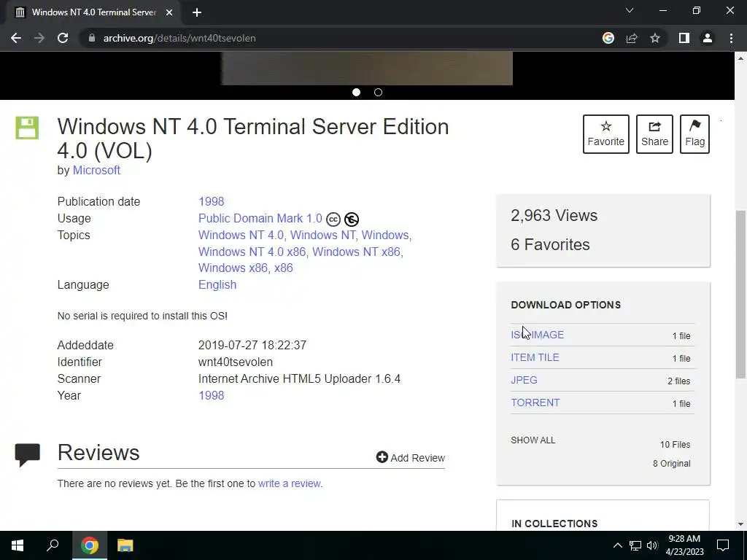Click the Creative Commons CC icon
The image size is (747, 560).
(x=333, y=219)
